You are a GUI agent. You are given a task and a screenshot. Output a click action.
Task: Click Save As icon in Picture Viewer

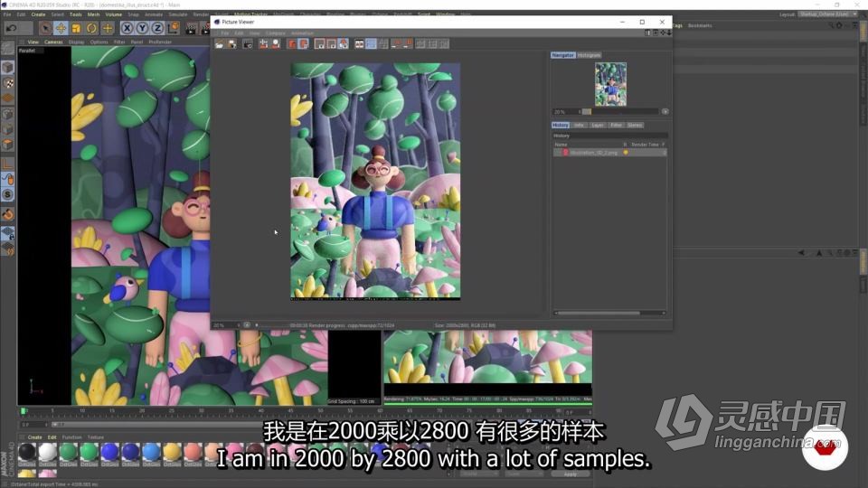232,43
